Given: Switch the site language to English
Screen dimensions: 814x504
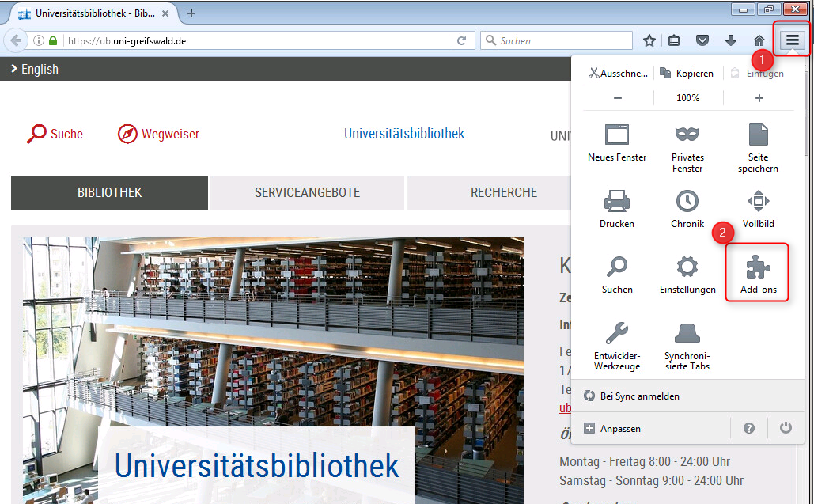Looking at the screenshot, I should tap(35, 69).
